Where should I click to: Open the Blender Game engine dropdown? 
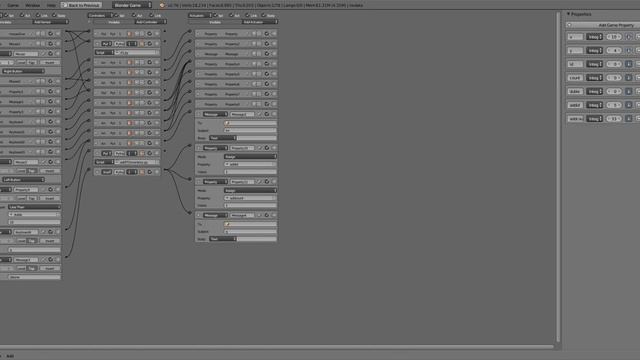[132, 5]
